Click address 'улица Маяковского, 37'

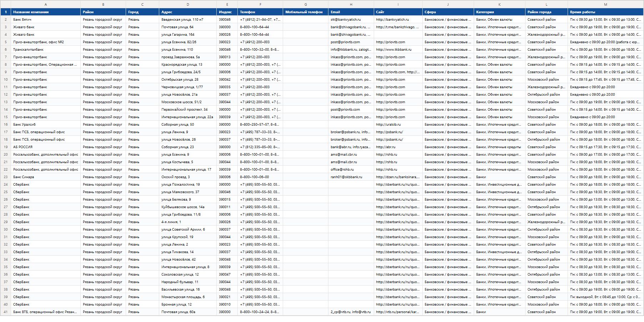tap(188, 192)
